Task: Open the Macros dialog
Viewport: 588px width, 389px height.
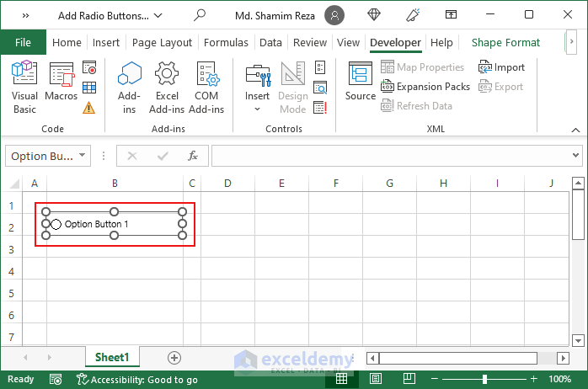Action: [61, 81]
